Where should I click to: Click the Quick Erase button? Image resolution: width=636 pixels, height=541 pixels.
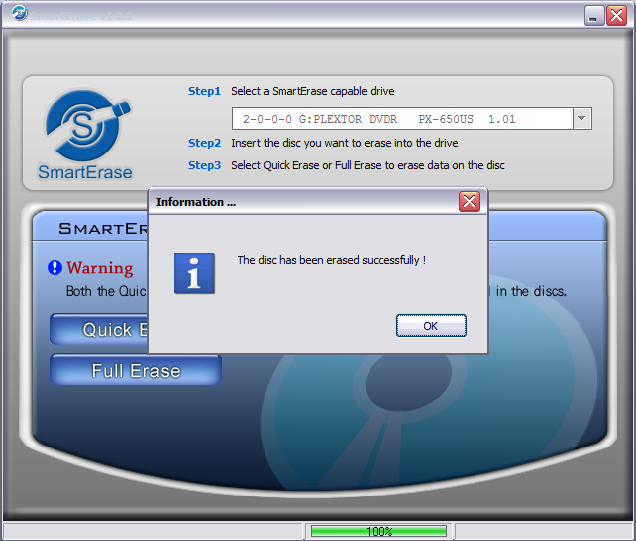100,329
